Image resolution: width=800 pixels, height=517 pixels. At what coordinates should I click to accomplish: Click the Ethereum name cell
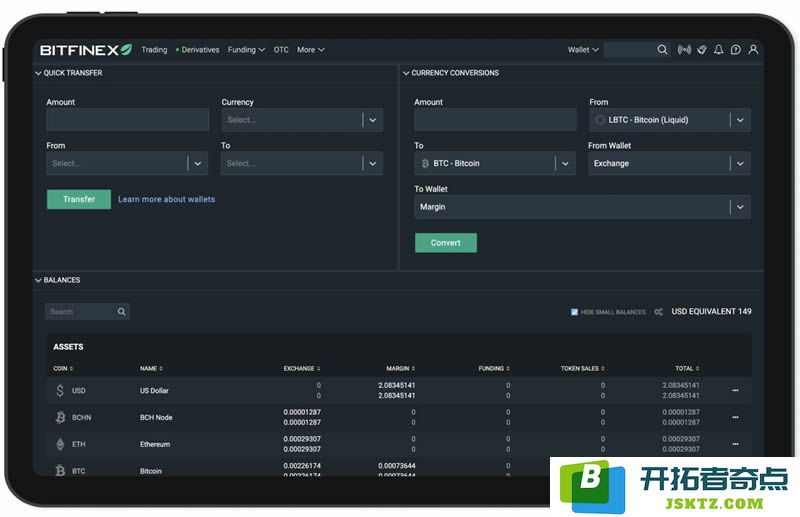click(x=155, y=444)
